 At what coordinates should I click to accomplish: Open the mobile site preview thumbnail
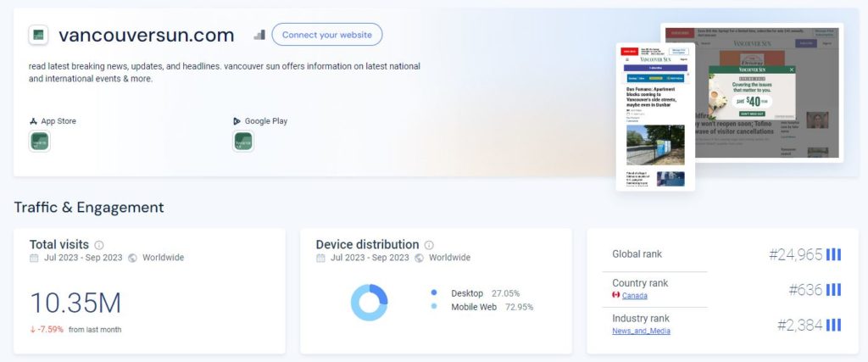tap(655, 117)
